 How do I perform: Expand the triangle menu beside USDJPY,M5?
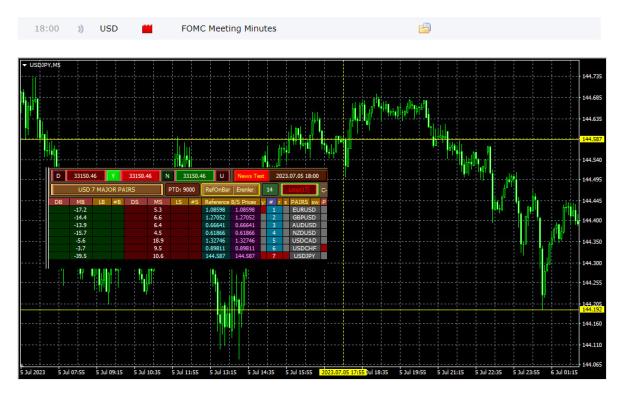(x=25, y=65)
